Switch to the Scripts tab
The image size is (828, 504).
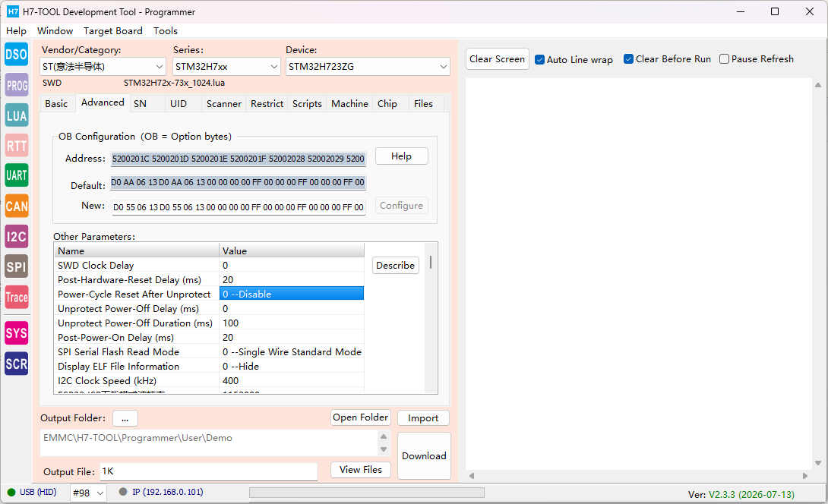307,104
